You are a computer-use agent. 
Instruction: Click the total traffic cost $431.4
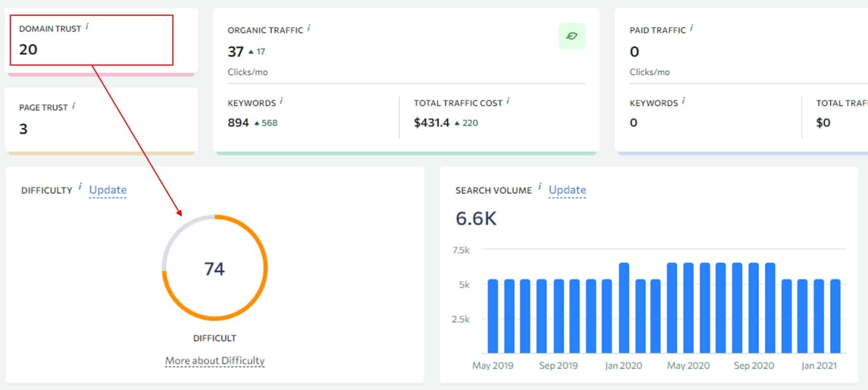432,122
